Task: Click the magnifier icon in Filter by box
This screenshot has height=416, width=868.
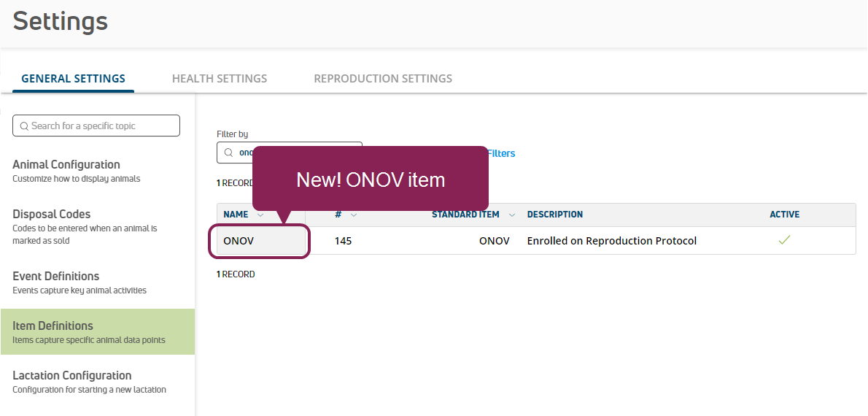Action: coord(228,153)
